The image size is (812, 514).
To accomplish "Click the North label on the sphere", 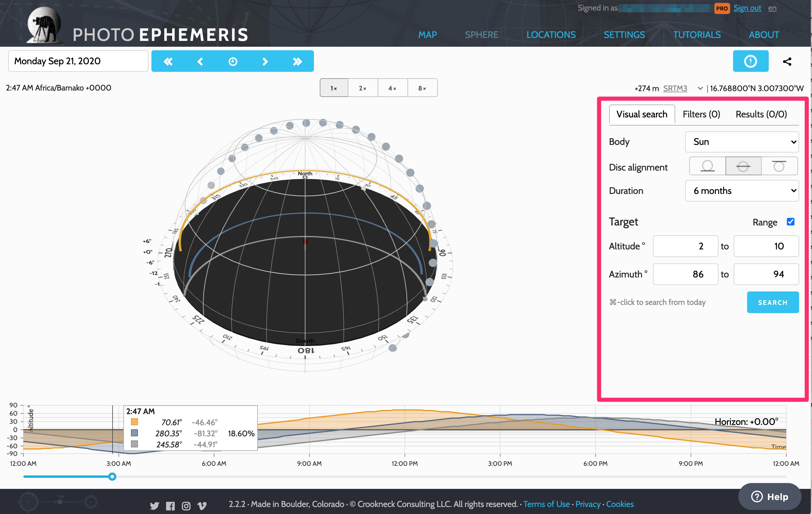I will tap(305, 173).
